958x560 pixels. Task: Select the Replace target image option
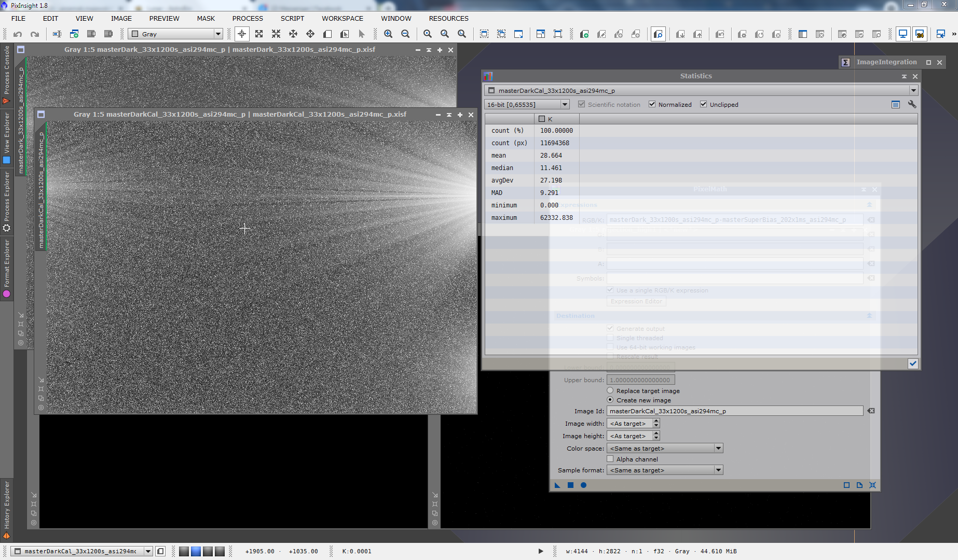click(610, 390)
